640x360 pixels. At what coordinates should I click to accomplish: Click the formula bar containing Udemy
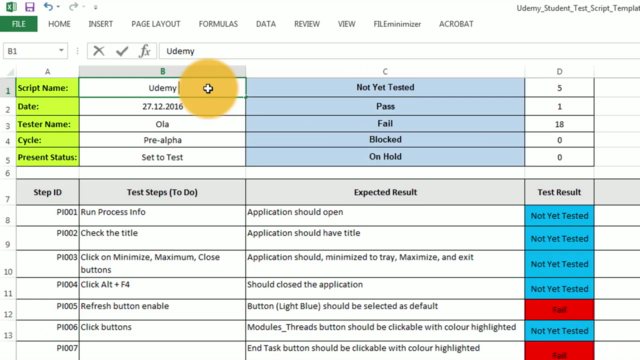pos(400,51)
